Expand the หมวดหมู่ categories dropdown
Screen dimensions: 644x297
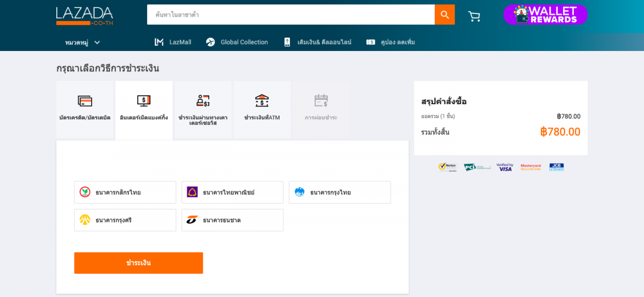pos(83,42)
